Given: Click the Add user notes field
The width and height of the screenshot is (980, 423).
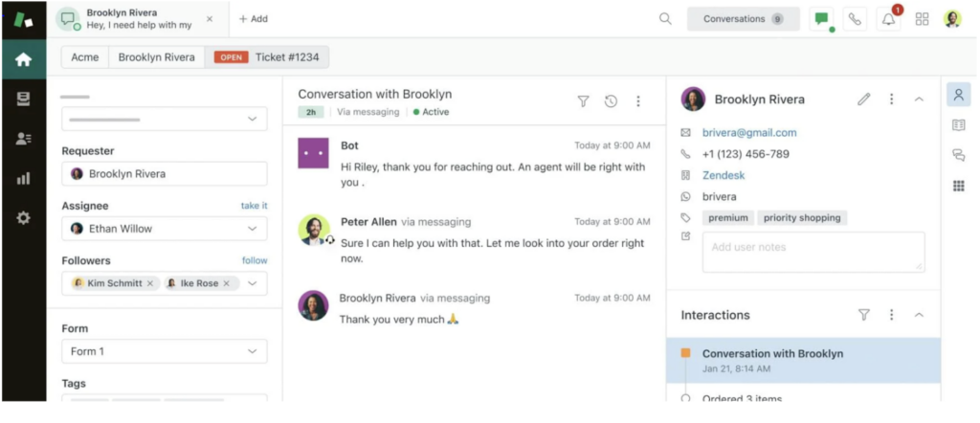Looking at the screenshot, I should coord(813,251).
